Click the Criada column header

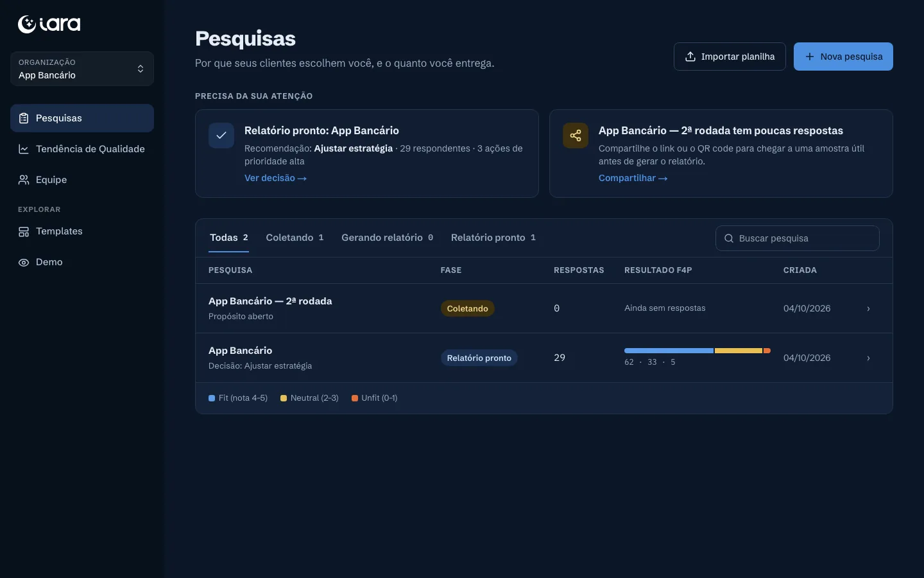coord(800,270)
